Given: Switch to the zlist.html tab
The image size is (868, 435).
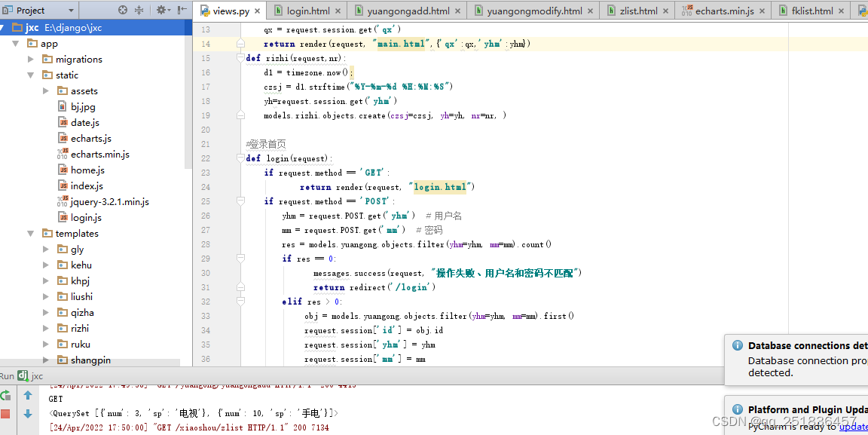Looking at the screenshot, I should 639,11.
